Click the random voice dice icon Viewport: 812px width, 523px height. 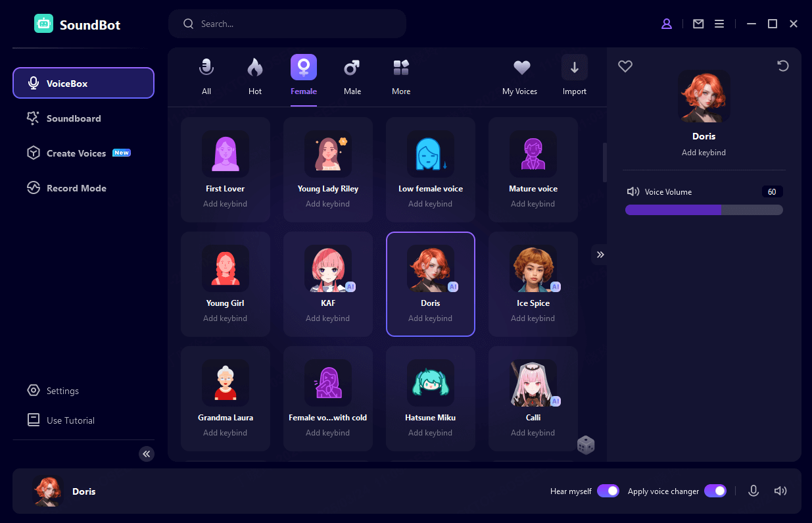[585, 445]
